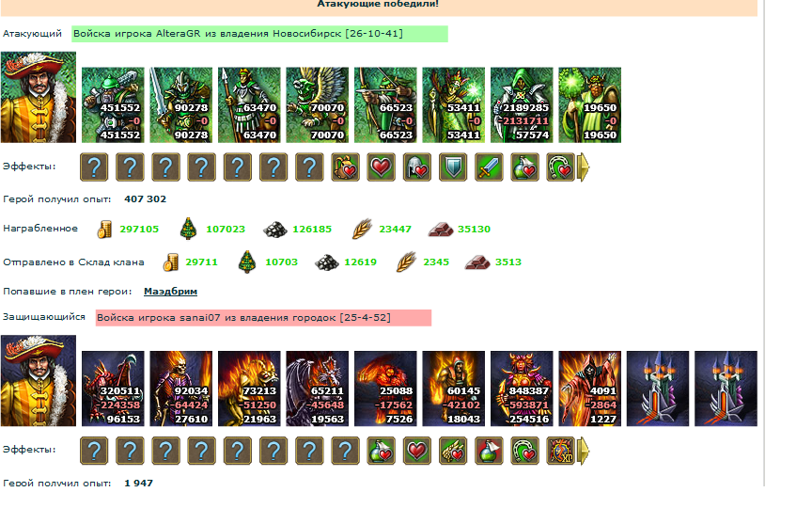This screenshot has width=812, height=508.
Task: Select the defender's wheat with heart effect
Action: point(453,451)
